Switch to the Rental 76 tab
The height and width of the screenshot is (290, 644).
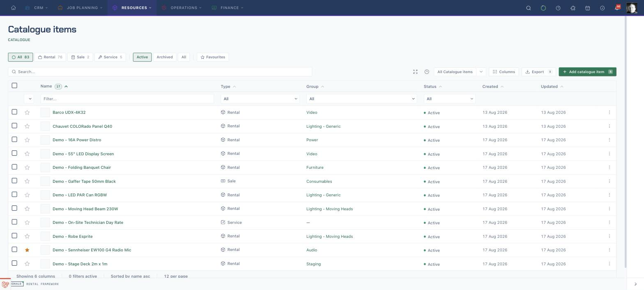click(50, 57)
